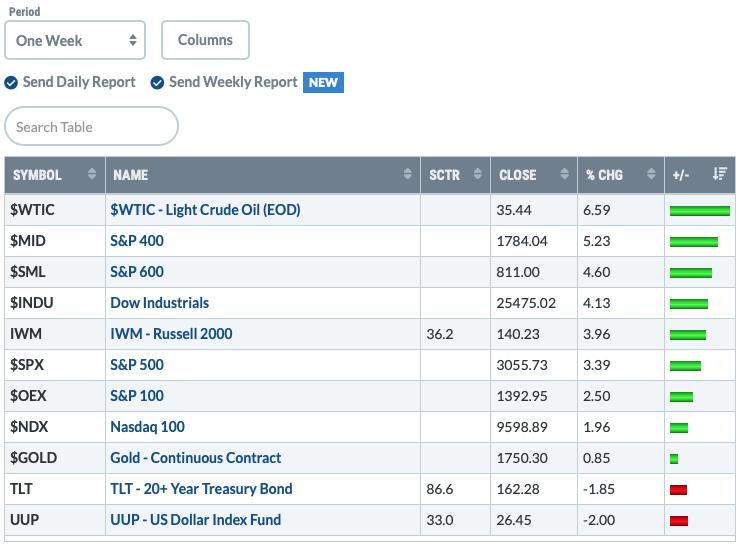The image size is (742, 547).
Task: Click the percent change 6.59
Action: 596,210
